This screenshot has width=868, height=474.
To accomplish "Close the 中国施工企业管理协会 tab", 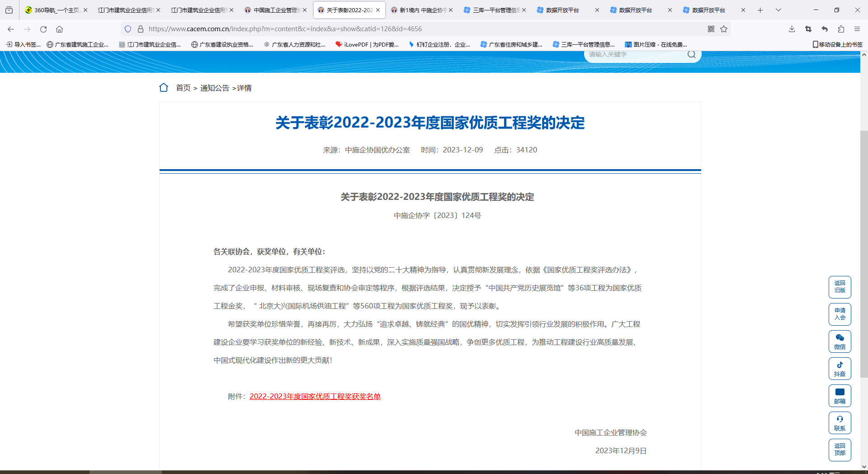I will [305, 10].
